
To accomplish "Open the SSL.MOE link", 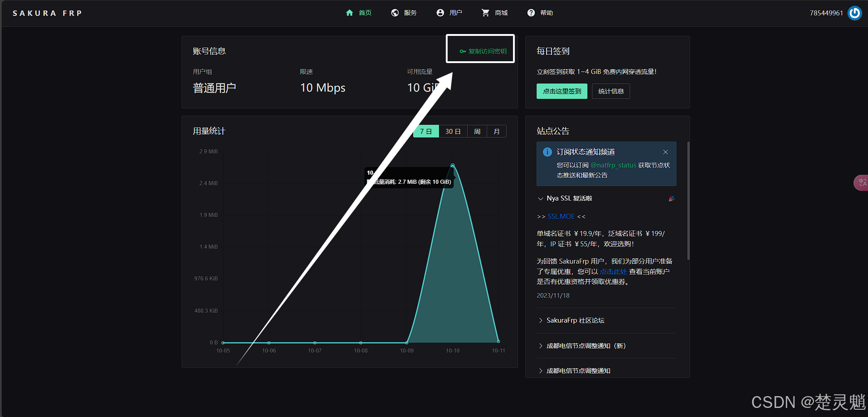I will pyautogui.click(x=561, y=216).
